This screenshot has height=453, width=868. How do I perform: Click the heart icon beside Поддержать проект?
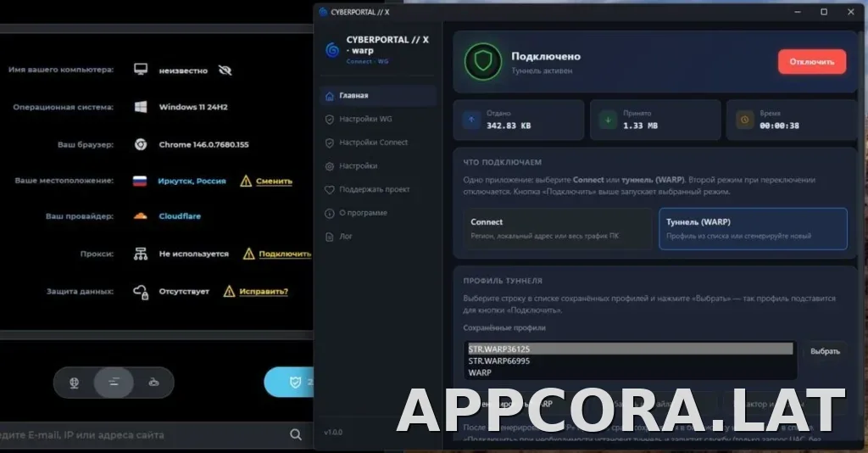(330, 190)
